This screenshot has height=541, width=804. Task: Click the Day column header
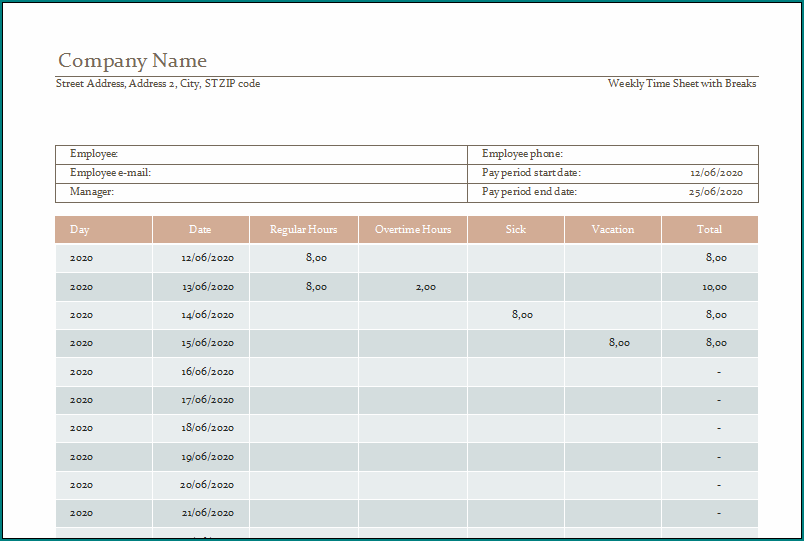tap(104, 229)
